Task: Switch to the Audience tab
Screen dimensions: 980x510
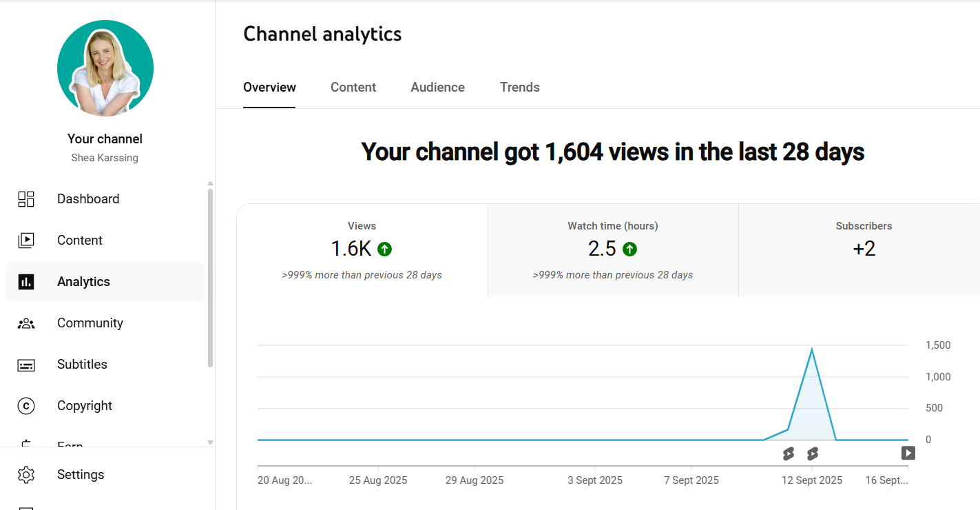Action: pos(437,87)
